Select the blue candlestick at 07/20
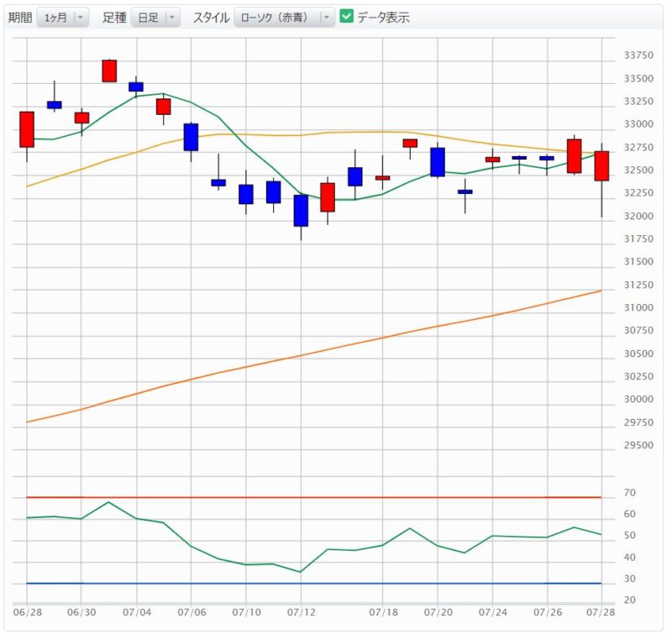The image size is (672, 639). click(x=438, y=162)
